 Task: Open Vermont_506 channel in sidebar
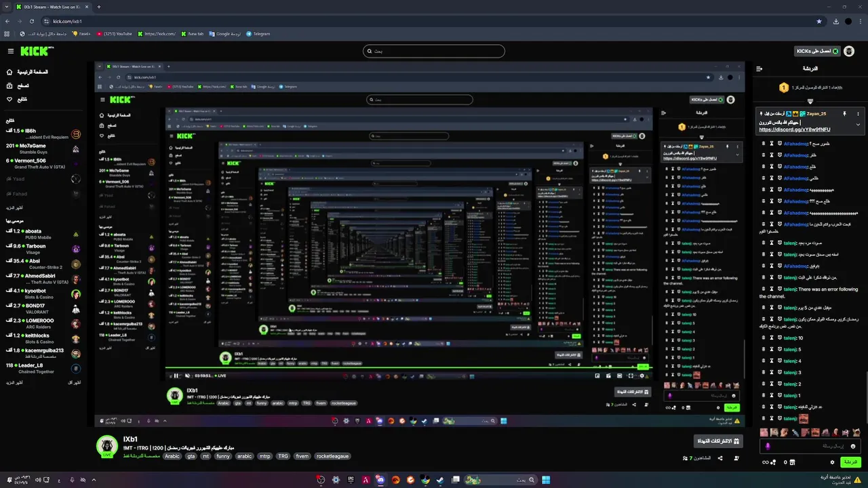click(x=43, y=163)
